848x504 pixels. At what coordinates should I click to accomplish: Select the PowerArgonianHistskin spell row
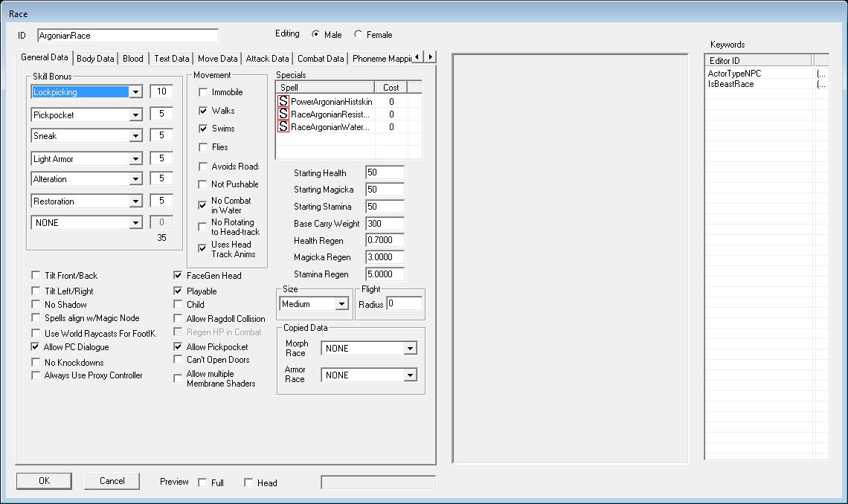[x=349, y=101]
